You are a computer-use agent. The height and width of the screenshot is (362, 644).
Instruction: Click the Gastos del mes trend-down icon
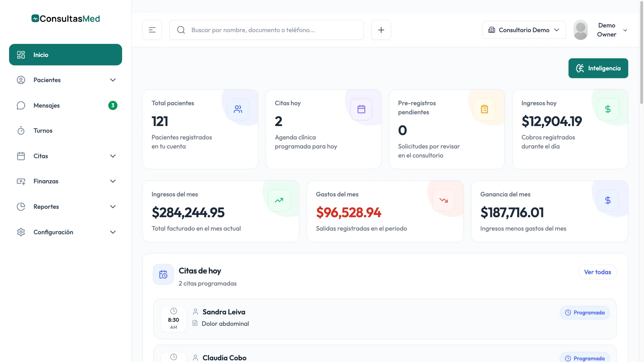pyautogui.click(x=444, y=200)
